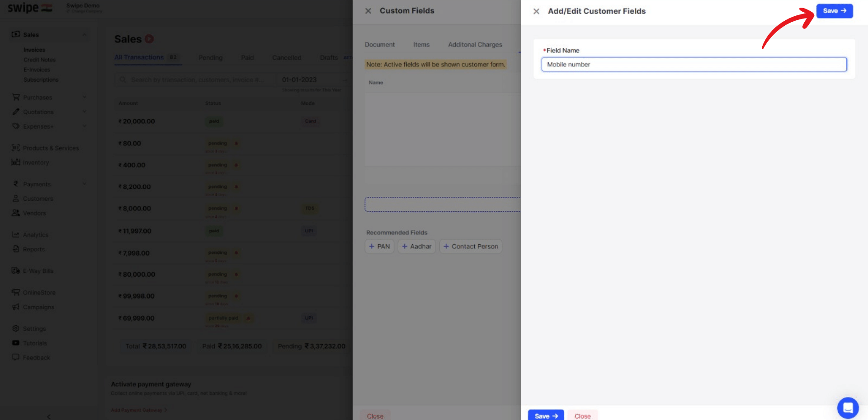
Task: Expand the Payments menu chevron
Action: click(85, 184)
